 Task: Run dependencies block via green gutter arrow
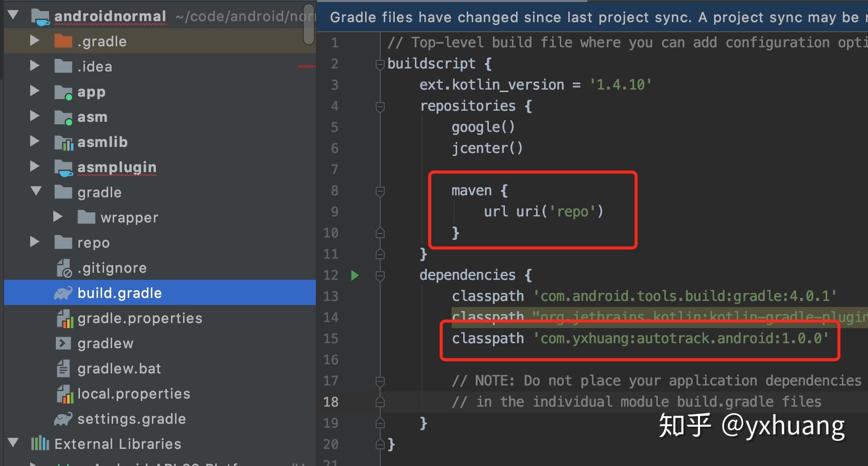[355, 275]
